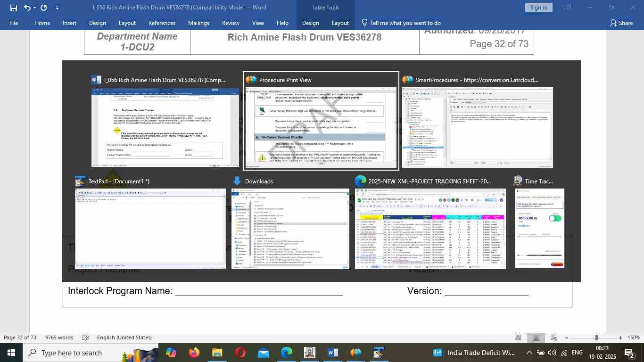Open Firefox from the taskbar
644x362 pixels.
(x=194, y=353)
